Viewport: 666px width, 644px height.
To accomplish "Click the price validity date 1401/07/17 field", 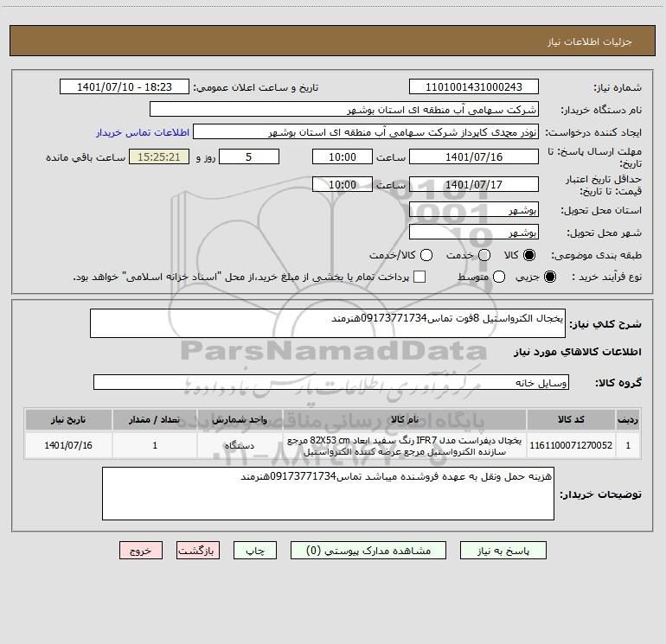I will pos(474,184).
